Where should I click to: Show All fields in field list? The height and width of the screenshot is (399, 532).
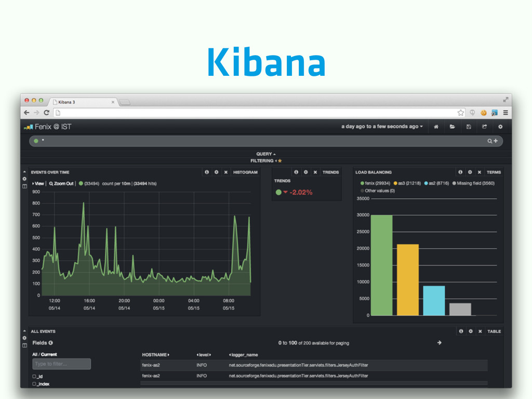[35, 354]
